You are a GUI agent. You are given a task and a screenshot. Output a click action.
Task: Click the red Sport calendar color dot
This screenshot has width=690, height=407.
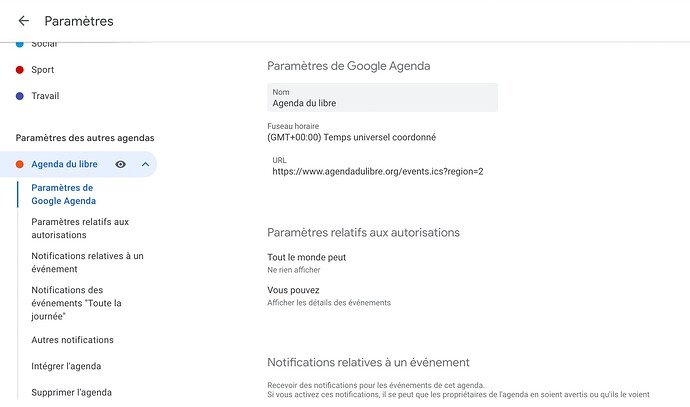[x=20, y=70]
